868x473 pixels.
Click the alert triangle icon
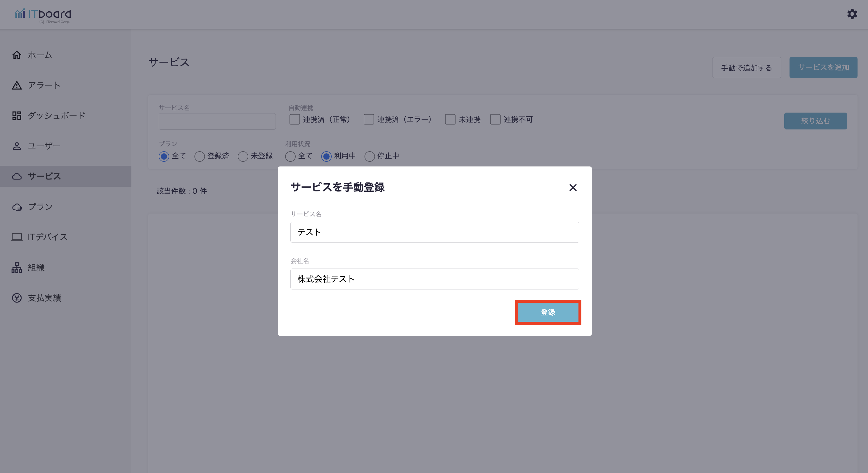(17, 85)
